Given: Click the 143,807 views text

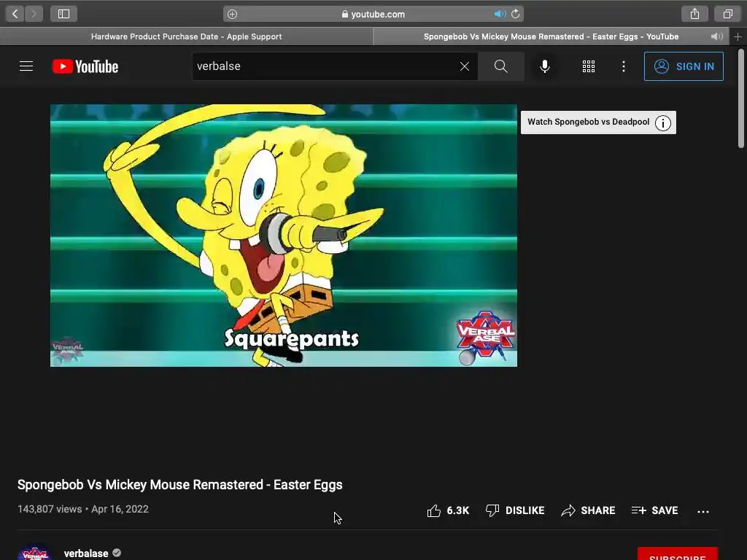Looking at the screenshot, I should [x=50, y=509].
